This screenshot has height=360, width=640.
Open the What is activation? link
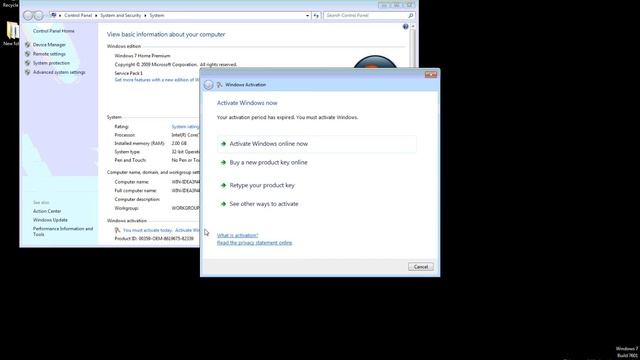(237, 236)
